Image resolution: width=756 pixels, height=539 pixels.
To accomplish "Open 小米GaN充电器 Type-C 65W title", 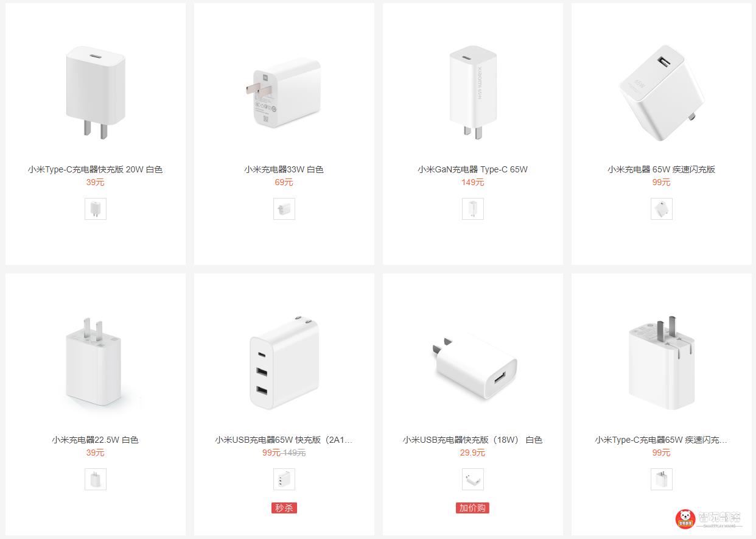I will [473, 169].
